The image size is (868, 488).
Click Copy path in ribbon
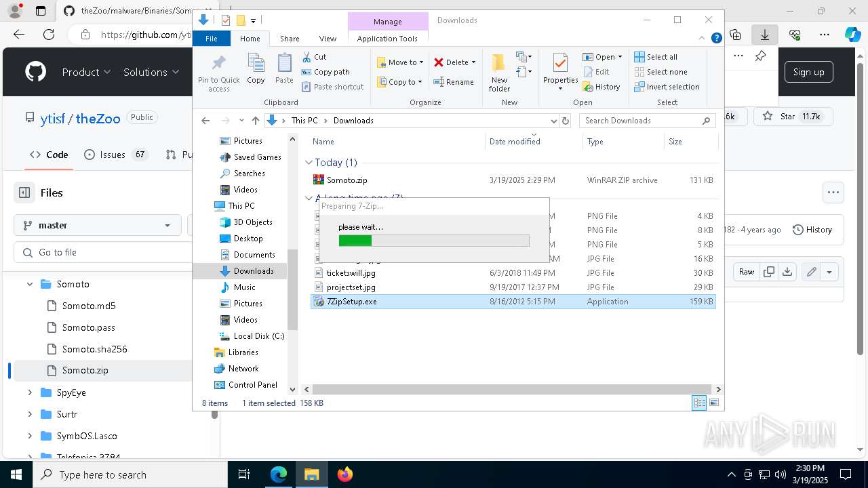coord(325,72)
